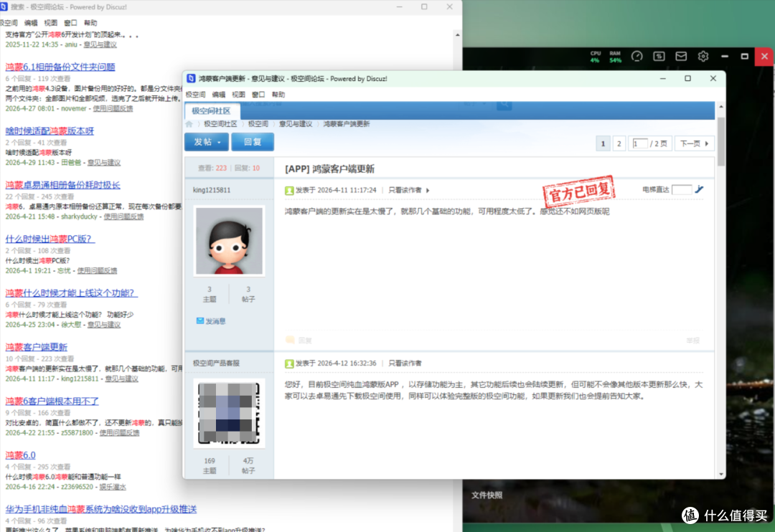Image resolution: width=775 pixels, height=532 pixels.
Task: Click green user icon beside 2026-4-12 post date
Action: pyautogui.click(x=289, y=364)
